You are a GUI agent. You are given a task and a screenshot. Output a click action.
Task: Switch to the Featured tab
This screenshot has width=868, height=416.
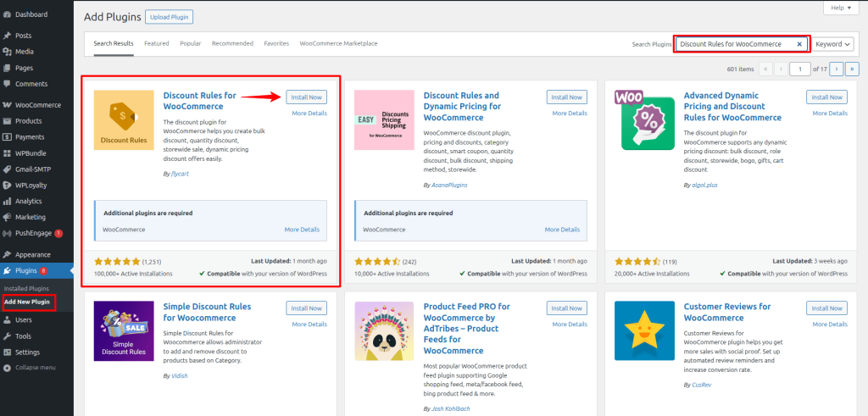click(x=157, y=44)
